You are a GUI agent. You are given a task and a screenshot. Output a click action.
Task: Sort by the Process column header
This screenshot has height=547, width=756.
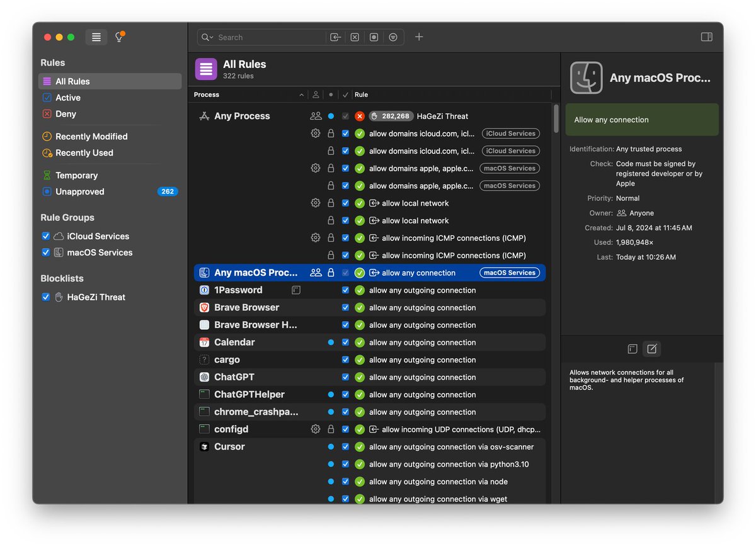(249, 94)
